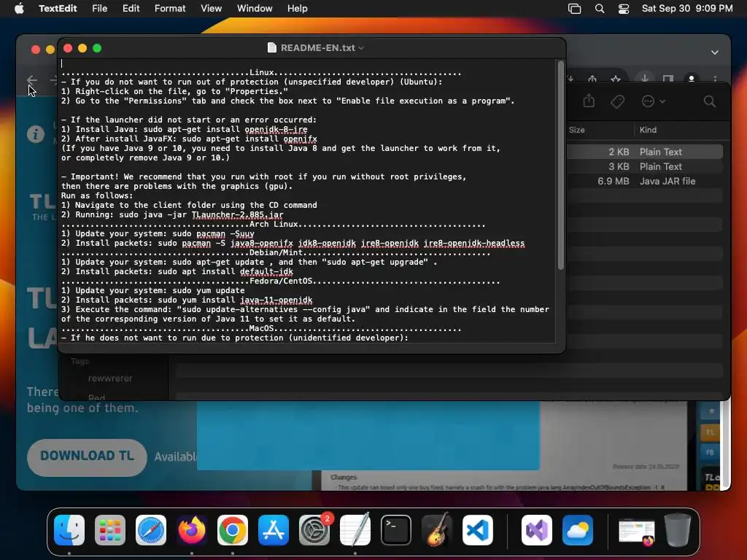Switch to TextEdit in the Dock

tap(355, 530)
